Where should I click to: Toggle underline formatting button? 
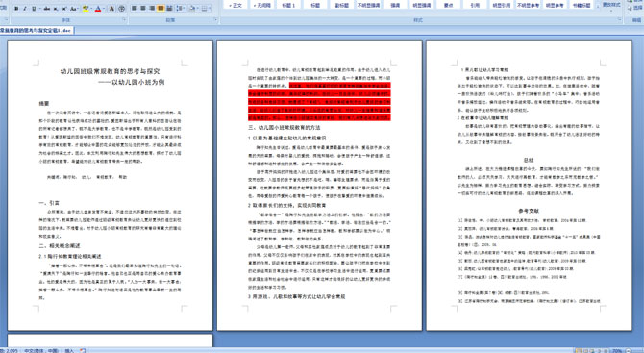pos(34,9)
